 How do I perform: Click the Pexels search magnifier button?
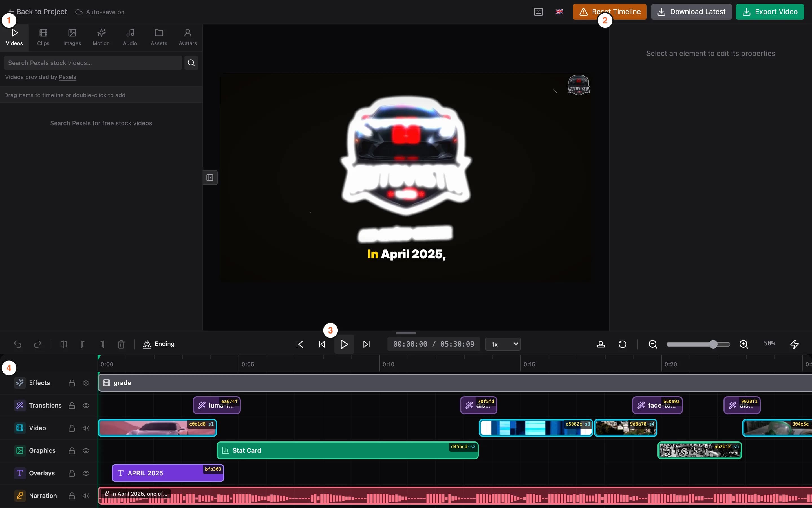coord(191,63)
